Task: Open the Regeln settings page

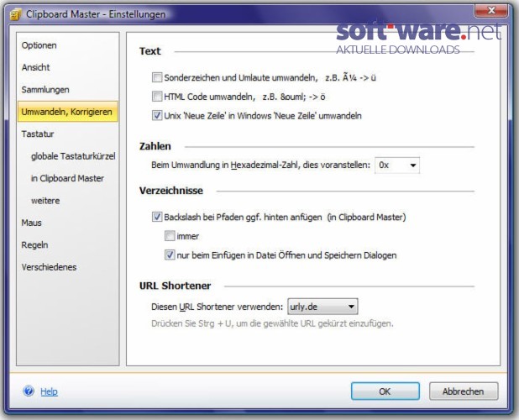Action: pos(34,245)
